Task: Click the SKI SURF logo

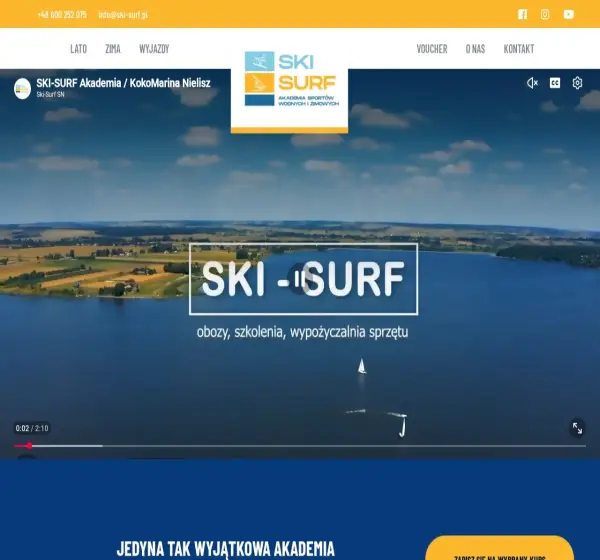Action: tap(290, 79)
